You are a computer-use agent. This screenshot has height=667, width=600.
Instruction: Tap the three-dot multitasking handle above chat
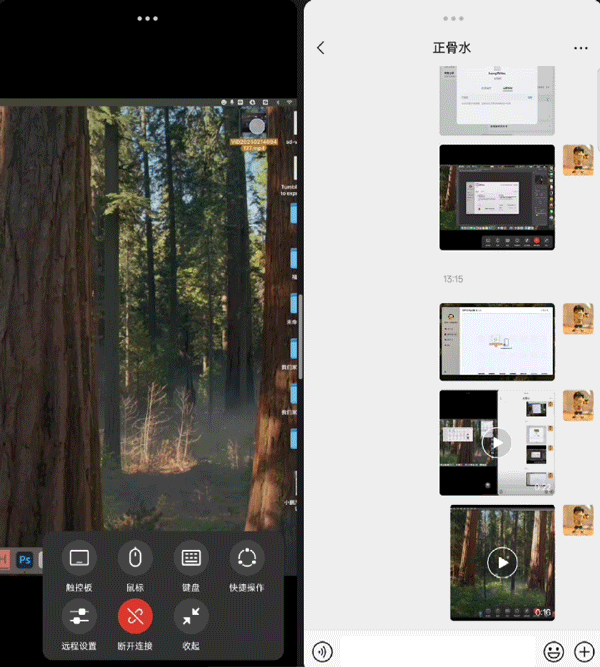[x=453, y=18]
